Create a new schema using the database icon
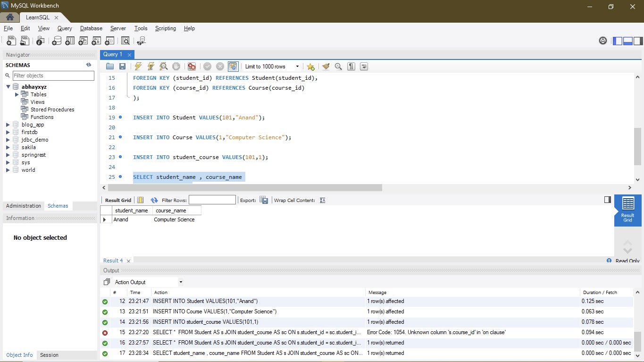Image resolution: width=644 pixels, height=362 pixels. pyautogui.click(x=57, y=41)
